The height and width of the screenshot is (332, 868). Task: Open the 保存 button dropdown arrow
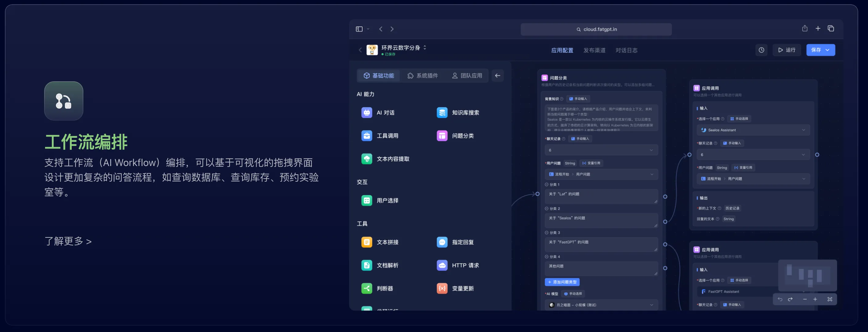pos(828,50)
